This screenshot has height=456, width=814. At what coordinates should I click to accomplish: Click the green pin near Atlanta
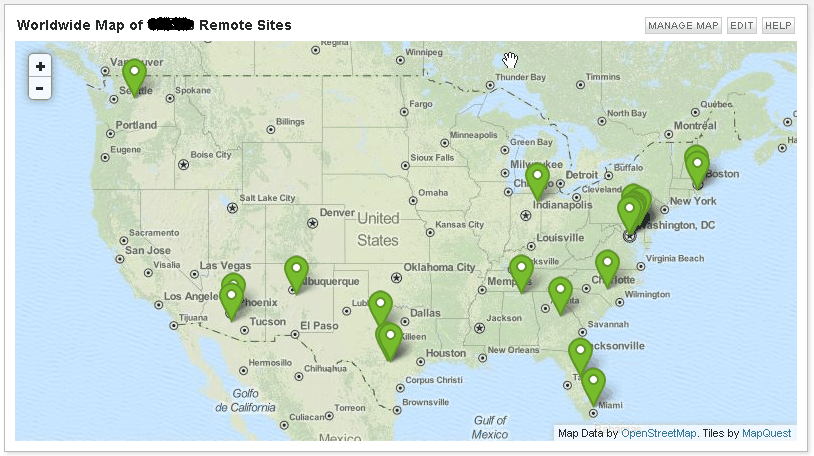click(560, 297)
